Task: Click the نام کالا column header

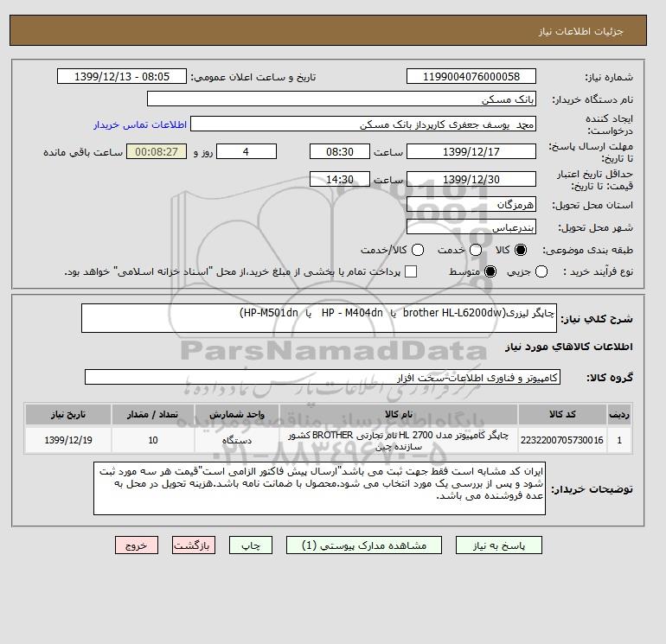Action: point(399,414)
